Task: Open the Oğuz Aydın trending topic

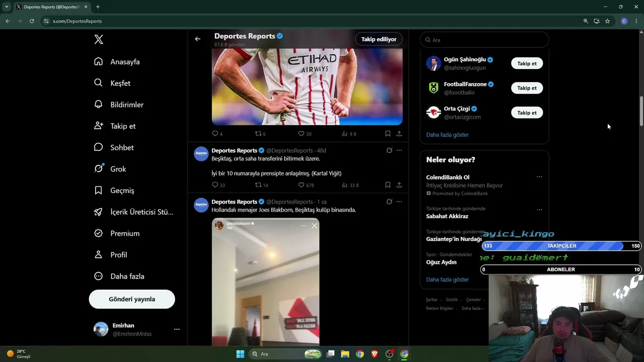Action: point(441,262)
